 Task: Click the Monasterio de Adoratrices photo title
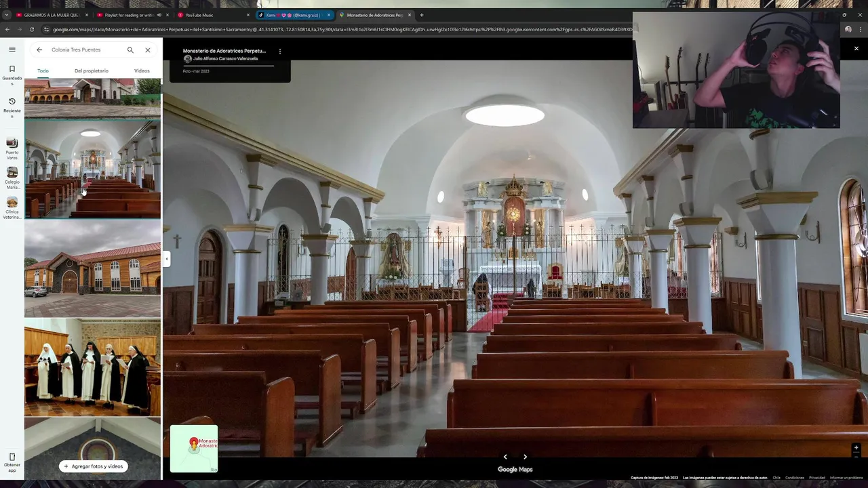tap(224, 51)
